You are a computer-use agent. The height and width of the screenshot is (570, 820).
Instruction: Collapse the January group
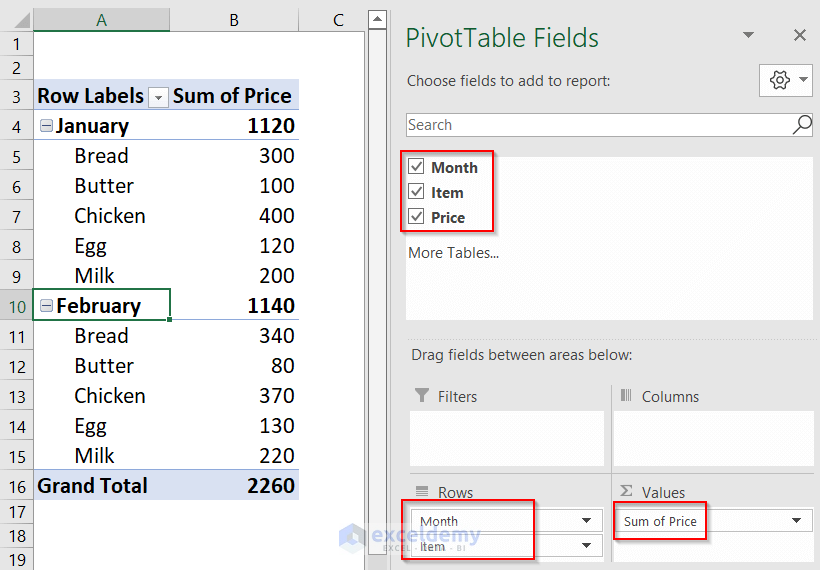click(x=45, y=126)
